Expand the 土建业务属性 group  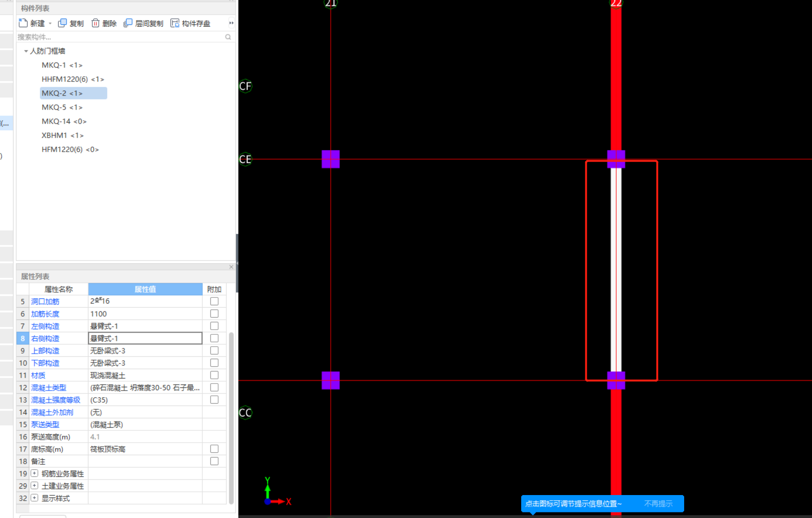(x=34, y=486)
